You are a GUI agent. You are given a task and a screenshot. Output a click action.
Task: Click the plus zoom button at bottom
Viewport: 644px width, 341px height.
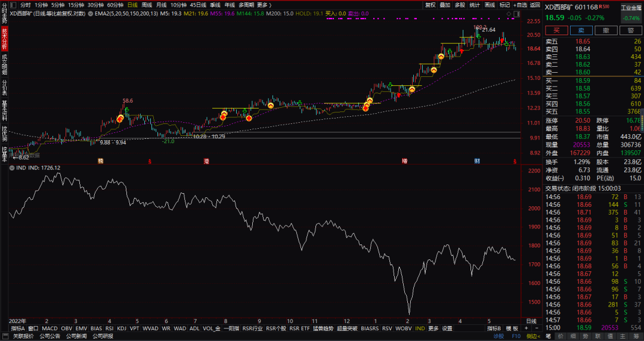pos(526,328)
